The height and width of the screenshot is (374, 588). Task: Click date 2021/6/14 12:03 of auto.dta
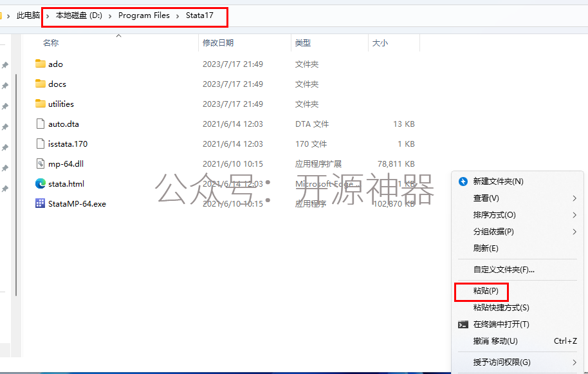coord(233,124)
